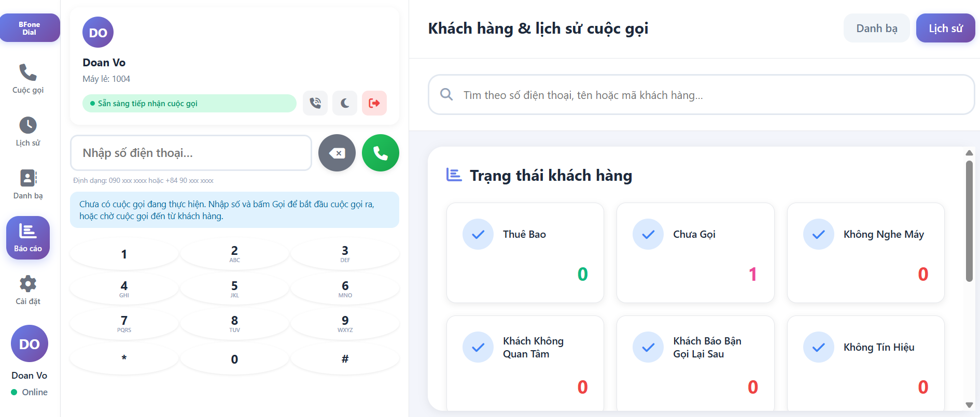This screenshot has height=417, width=980.
Task: Expand the Không Tín Hiệu status card
Action: point(865,363)
